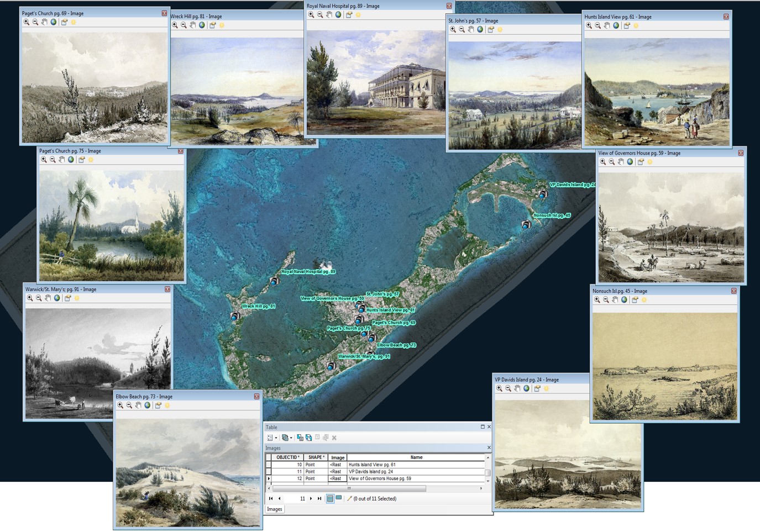Close the Elbow Beach pg. 73 image window
Image resolution: width=760 pixels, height=532 pixels.
tap(256, 397)
